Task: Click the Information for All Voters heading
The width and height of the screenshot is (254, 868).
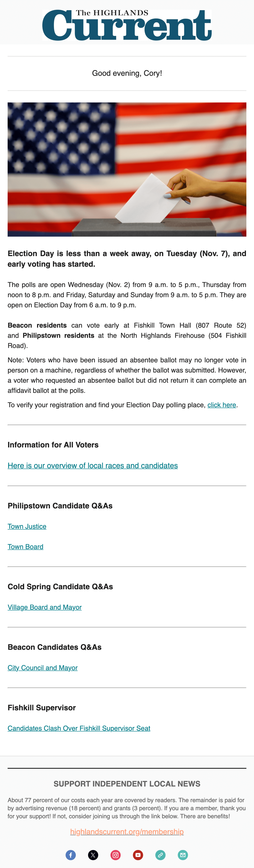Action: pyautogui.click(x=53, y=445)
